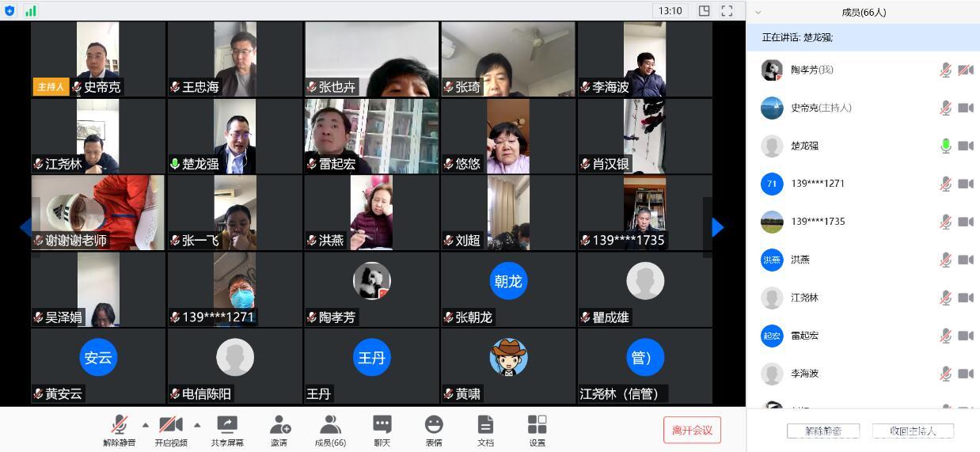Click the green network signal bars icon
This screenshot has height=452, width=980.
(30, 11)
